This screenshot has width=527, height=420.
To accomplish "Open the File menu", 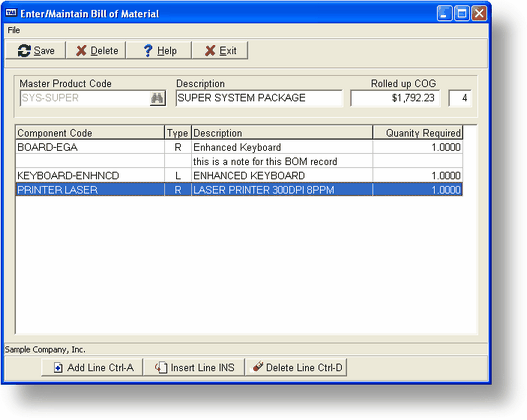I will [x=14, y=30].
